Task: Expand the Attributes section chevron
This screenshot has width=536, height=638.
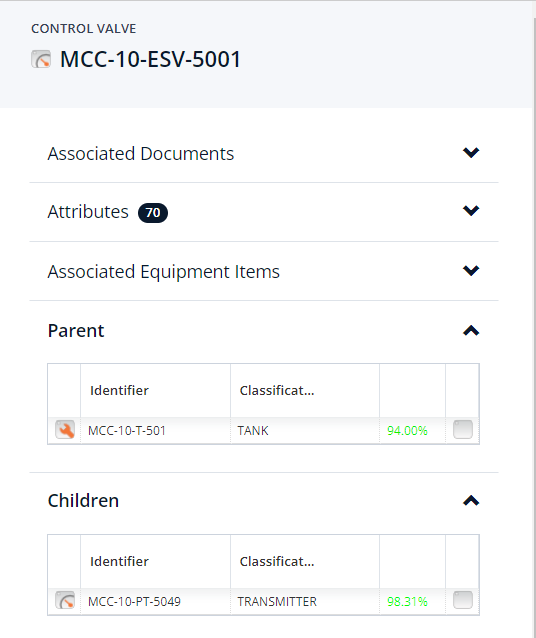Action: click(471, 211)
